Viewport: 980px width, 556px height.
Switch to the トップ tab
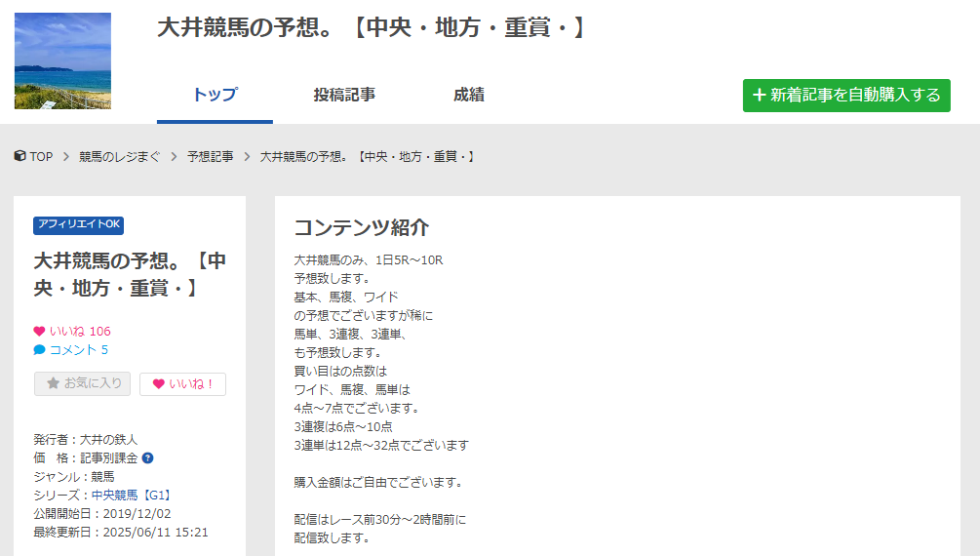pos(215,95)
